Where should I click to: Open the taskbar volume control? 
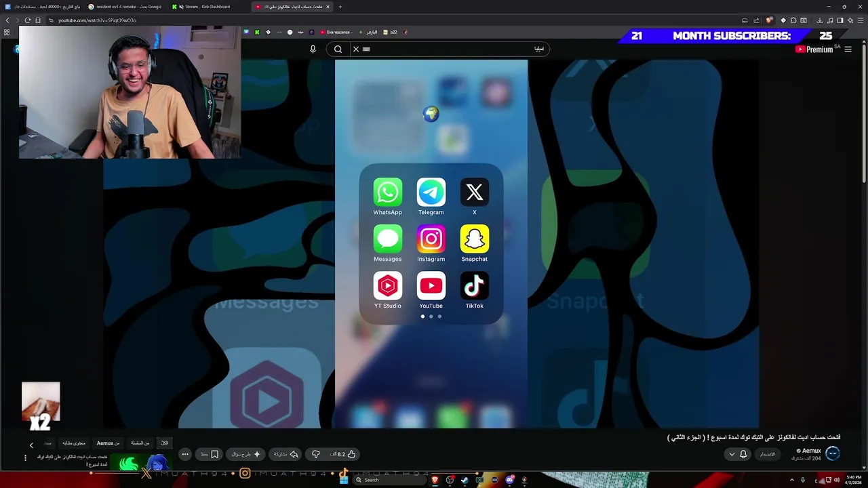pos(835,480)
